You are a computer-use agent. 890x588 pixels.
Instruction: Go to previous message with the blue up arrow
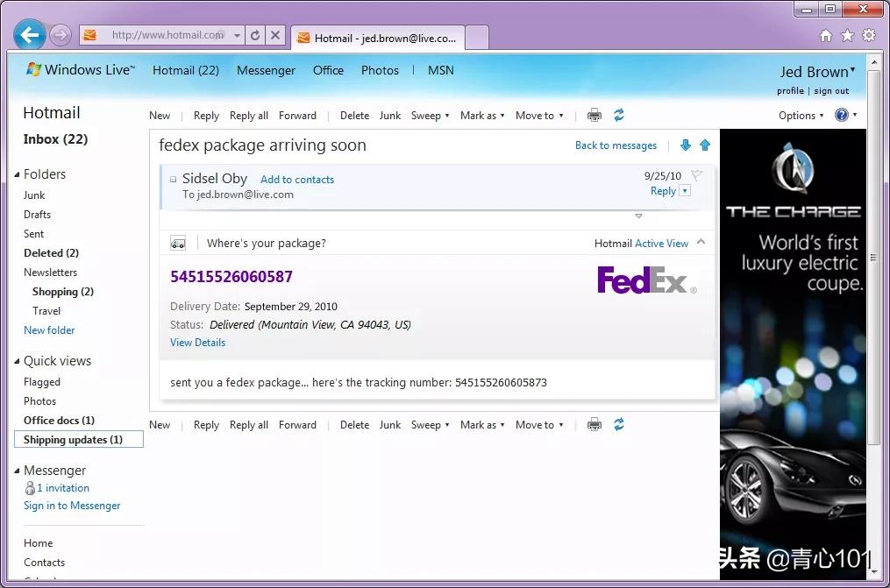[705, 145]
